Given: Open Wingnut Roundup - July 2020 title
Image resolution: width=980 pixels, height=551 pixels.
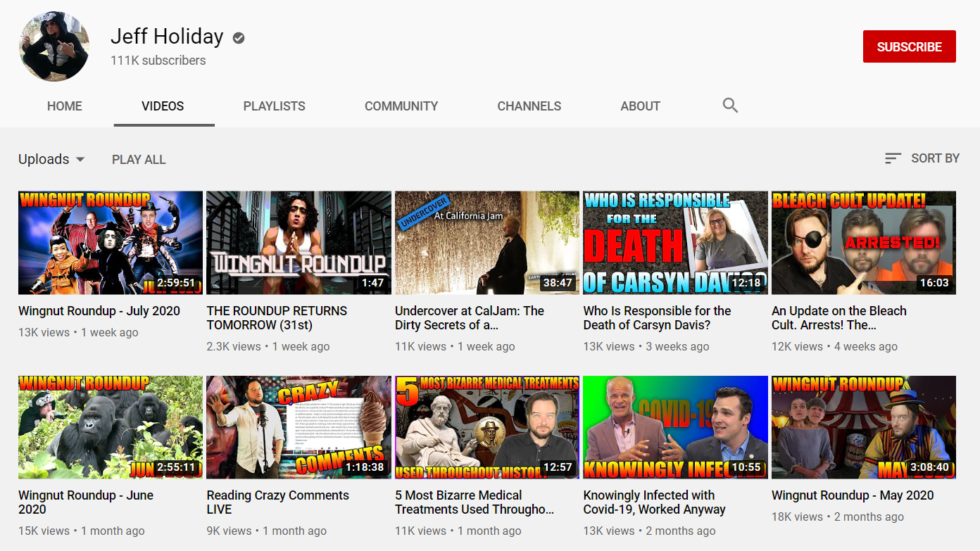Looking at the screenshot, I should (x=99, y=311).
